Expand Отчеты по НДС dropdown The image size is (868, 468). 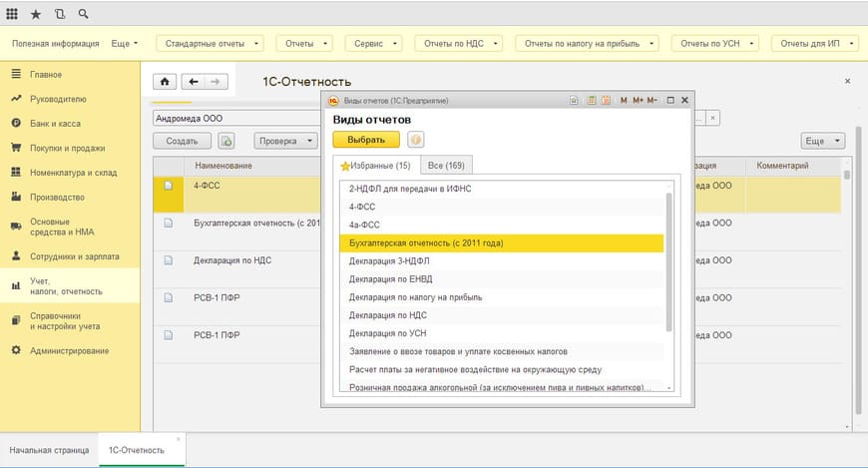tap(458, 44)
